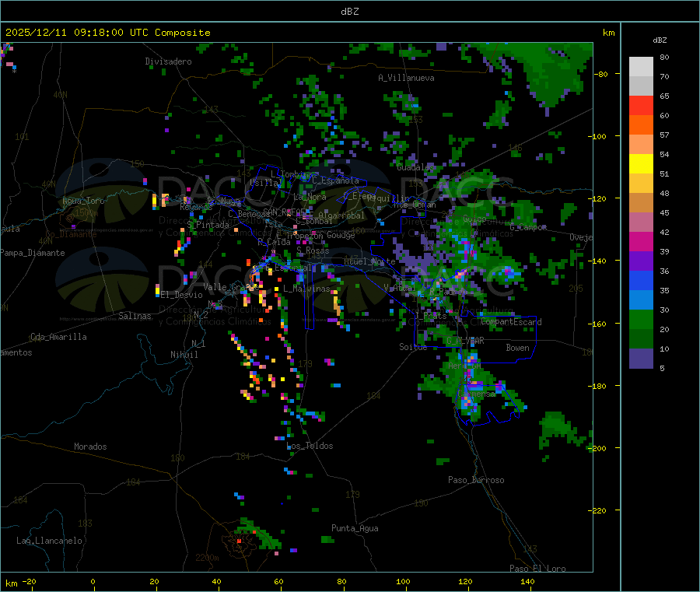This screenshot has width=700, height=592.
Task: Click the 'Los_Toldos' map label
Action: 310,446
